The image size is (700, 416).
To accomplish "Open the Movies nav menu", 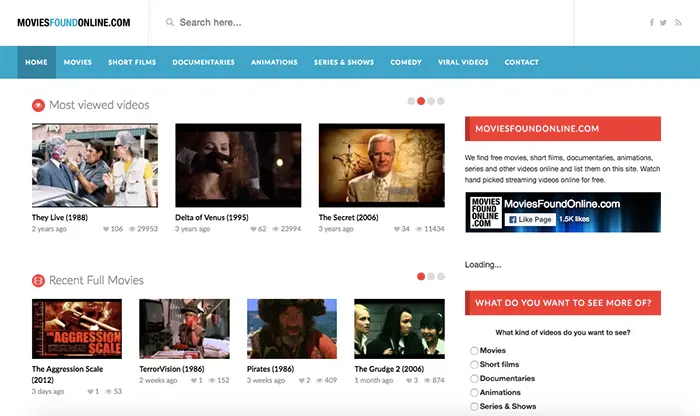I will coord(78,62).
